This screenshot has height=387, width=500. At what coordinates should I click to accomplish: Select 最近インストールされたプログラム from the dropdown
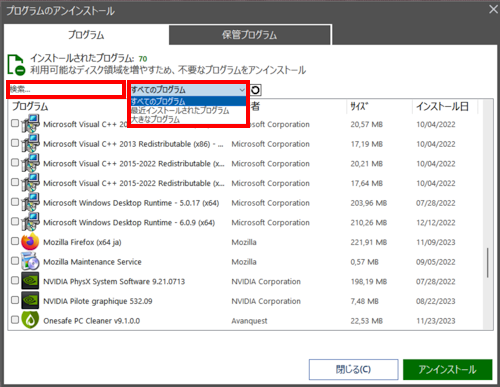(188, 110)
